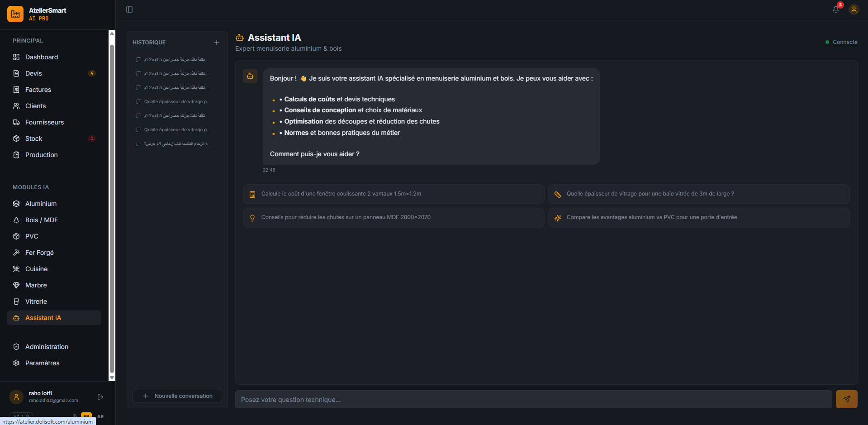
Task: Send the message with the paper plane button
Action: 846,399
